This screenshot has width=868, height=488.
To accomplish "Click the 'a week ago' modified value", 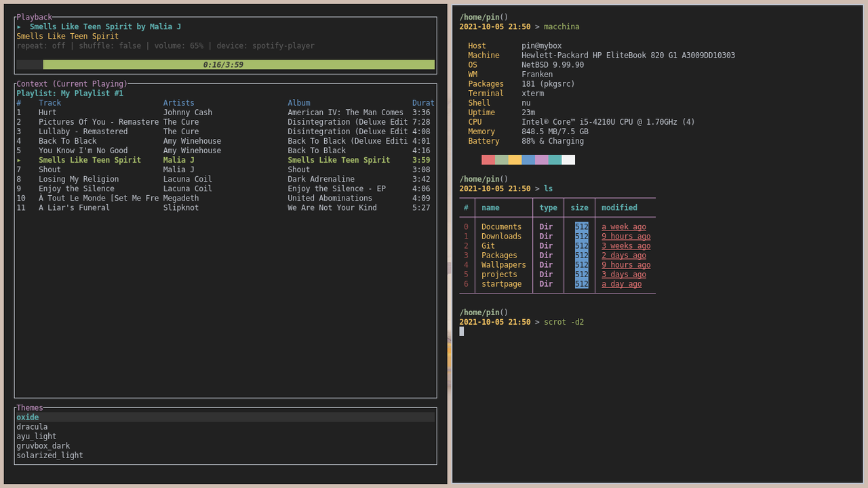I will click(x=624, y=227).
